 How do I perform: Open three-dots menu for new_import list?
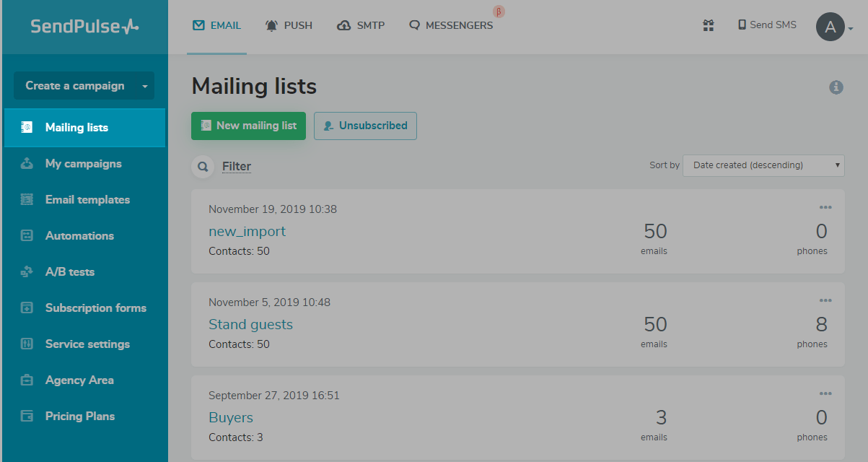click(x=825, y=208)
